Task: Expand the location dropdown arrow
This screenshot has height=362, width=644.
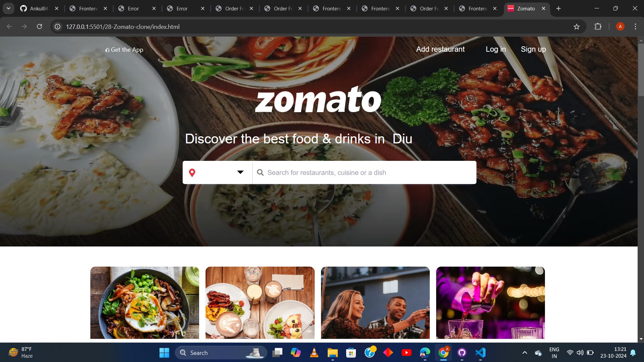Action: click(240, 172)
